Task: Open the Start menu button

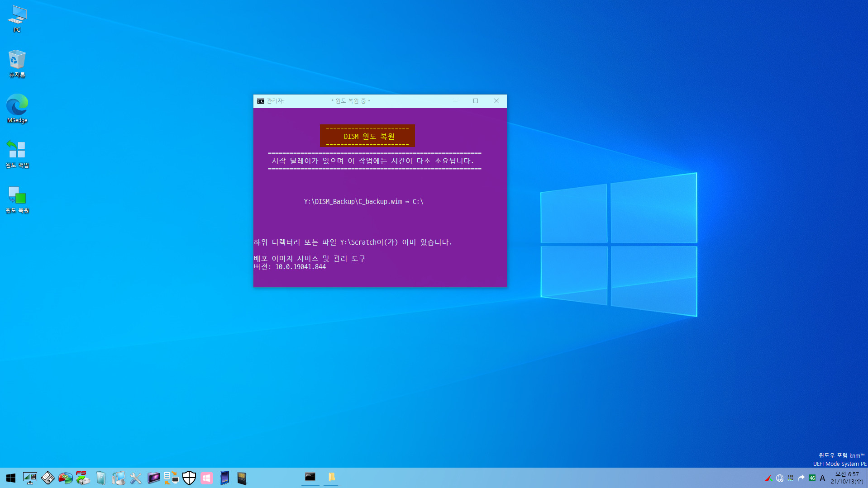Action: [x=11, y=478]
